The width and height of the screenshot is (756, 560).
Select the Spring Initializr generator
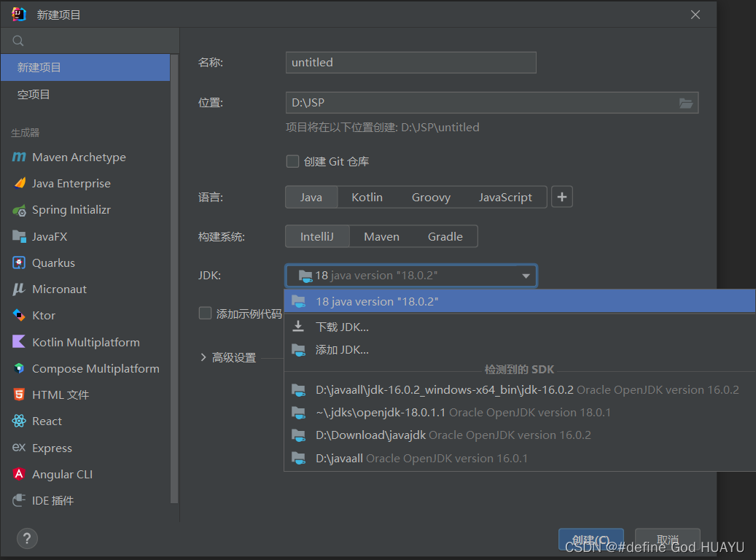coord(73,209)
